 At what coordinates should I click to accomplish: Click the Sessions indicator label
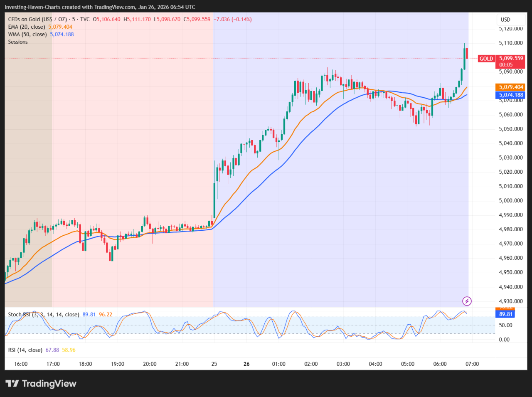(x=17, y=42)
